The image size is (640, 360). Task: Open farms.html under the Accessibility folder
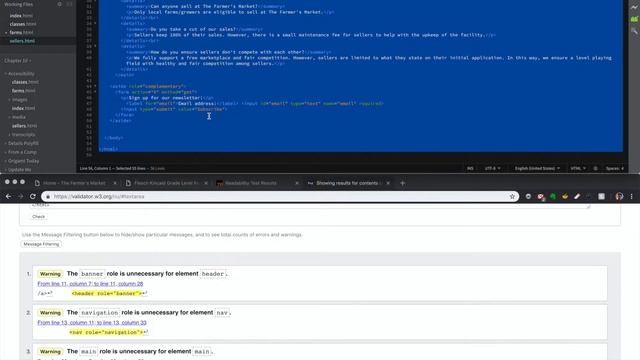(x=23, y=91)
